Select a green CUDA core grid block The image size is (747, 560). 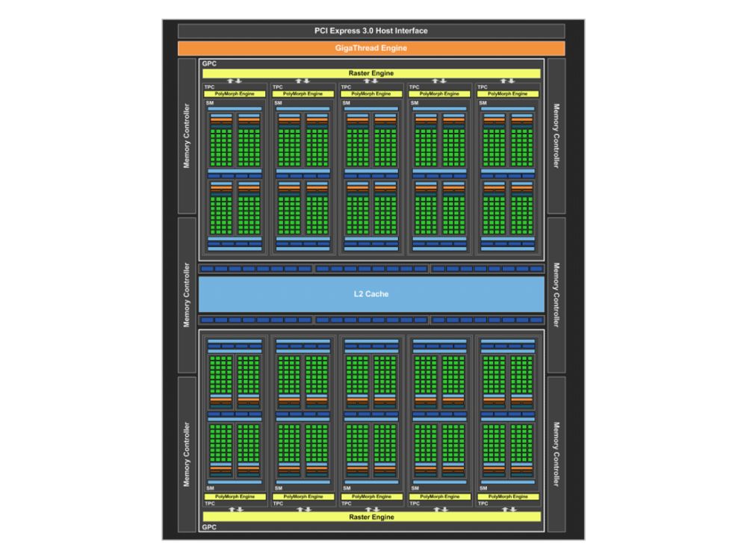tap(222, 149)
